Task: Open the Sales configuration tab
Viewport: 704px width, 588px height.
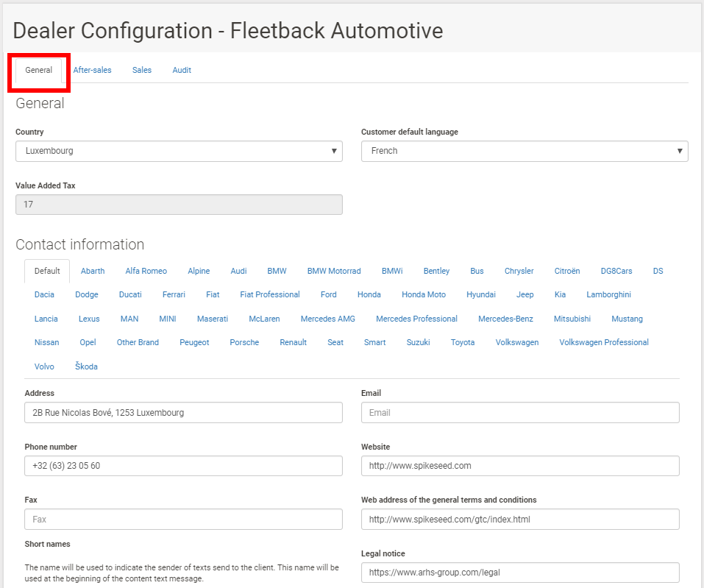Action: click(141, 70)
